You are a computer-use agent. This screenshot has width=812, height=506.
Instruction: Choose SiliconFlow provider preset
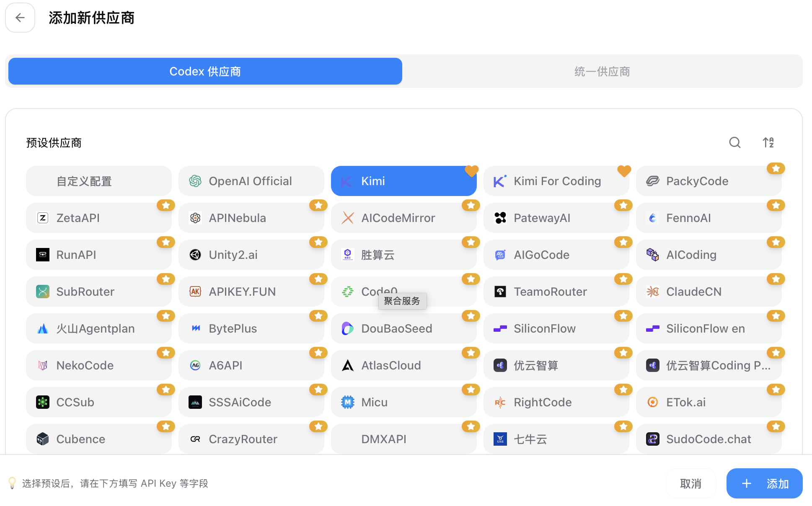click(x=556, y=328)
